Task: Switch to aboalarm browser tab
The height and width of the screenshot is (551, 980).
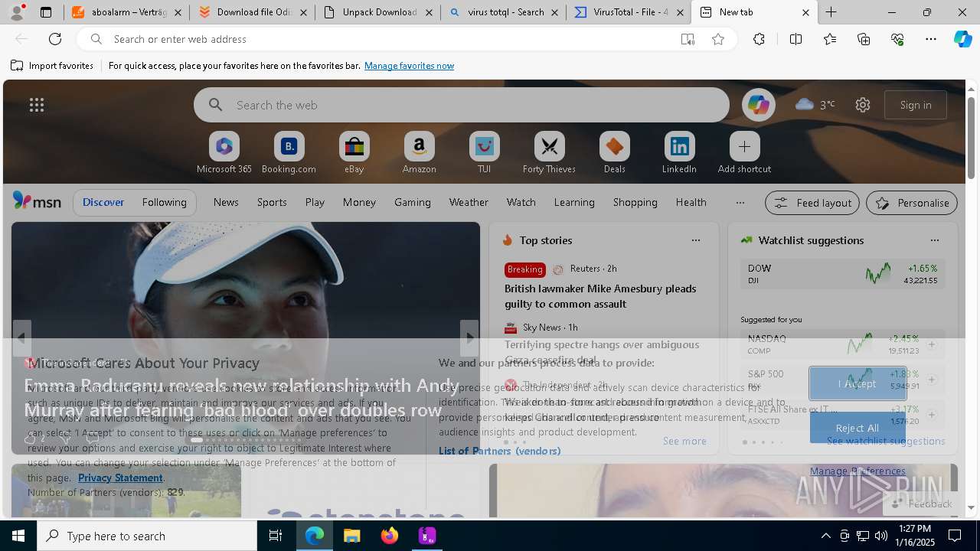Action: 126,12
